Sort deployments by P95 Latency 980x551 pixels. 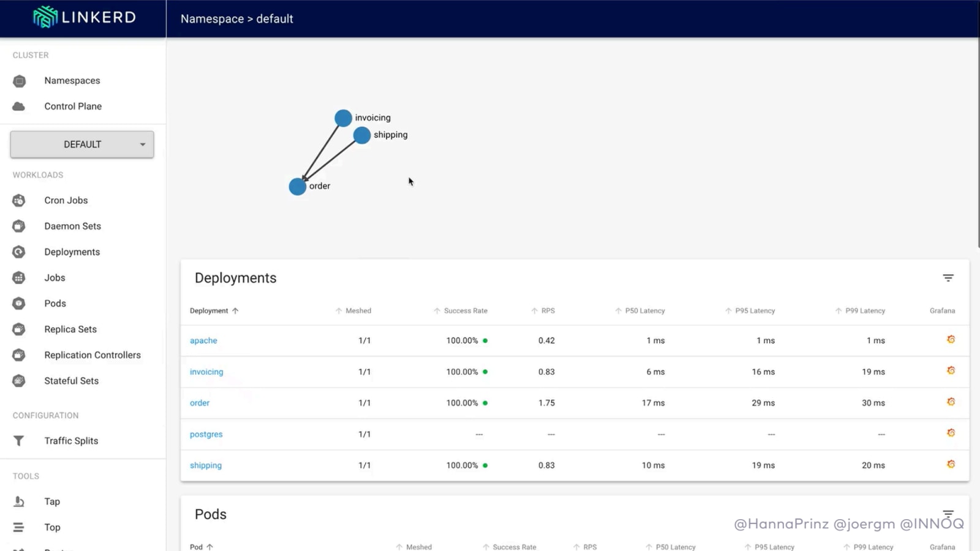point(750,311)
